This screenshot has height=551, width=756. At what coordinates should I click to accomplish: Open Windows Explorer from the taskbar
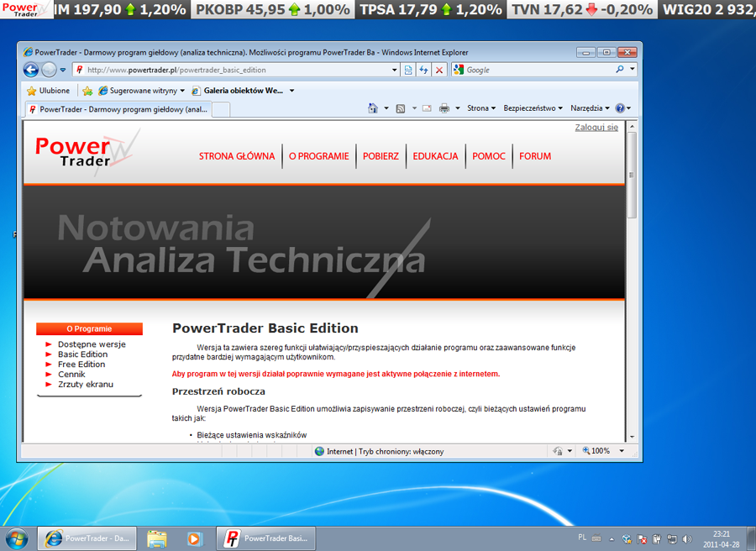[x=157, y=539]
